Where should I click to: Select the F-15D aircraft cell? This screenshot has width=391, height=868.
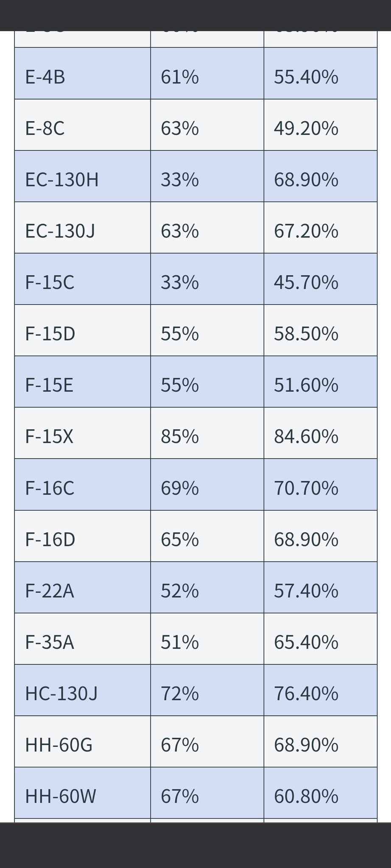coord(50,334)
